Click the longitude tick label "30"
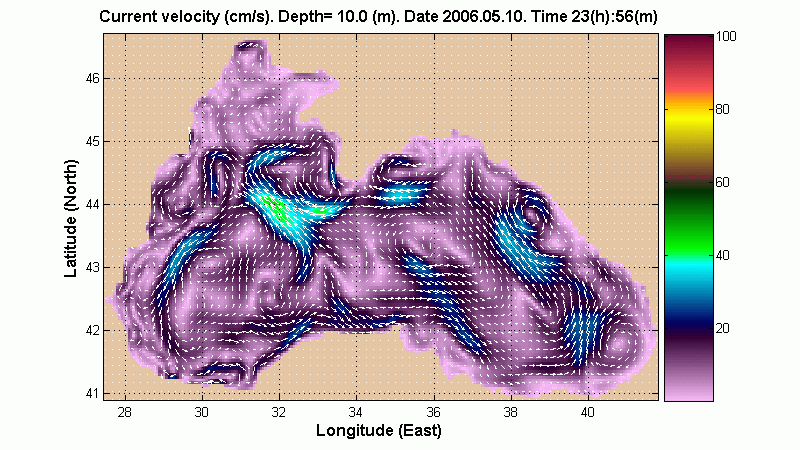 [202, 411]
